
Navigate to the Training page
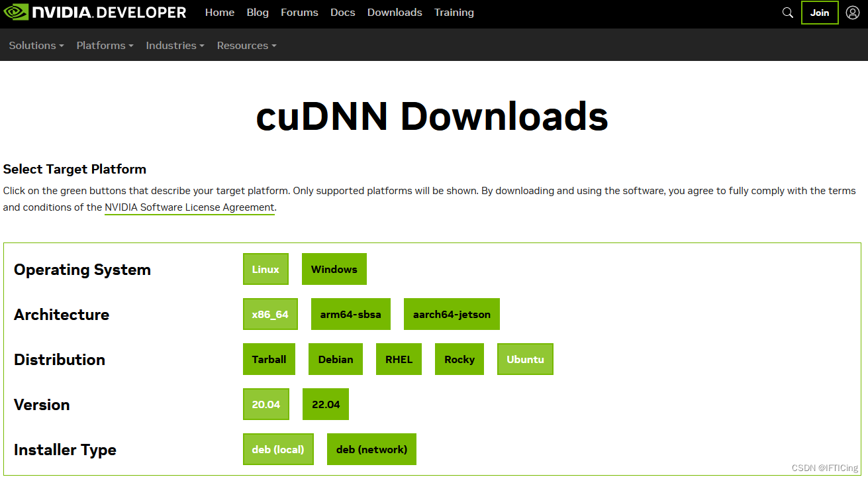[454, 12]
